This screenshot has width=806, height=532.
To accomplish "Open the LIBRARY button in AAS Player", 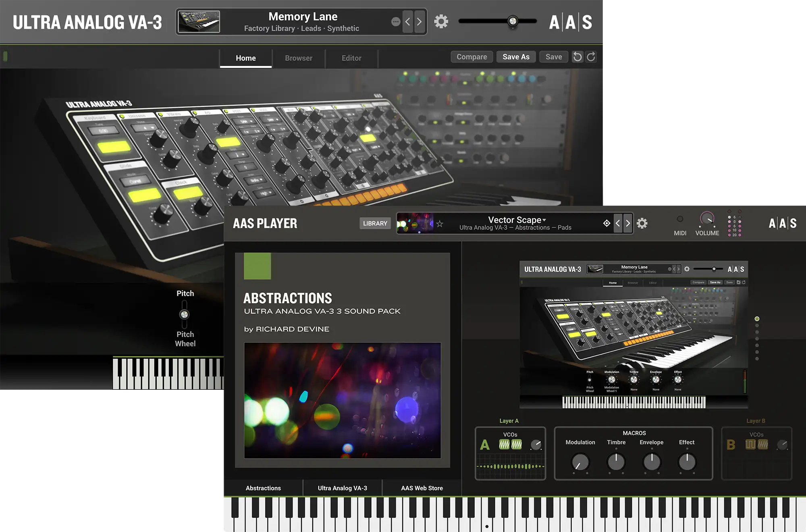I will 375,223.
